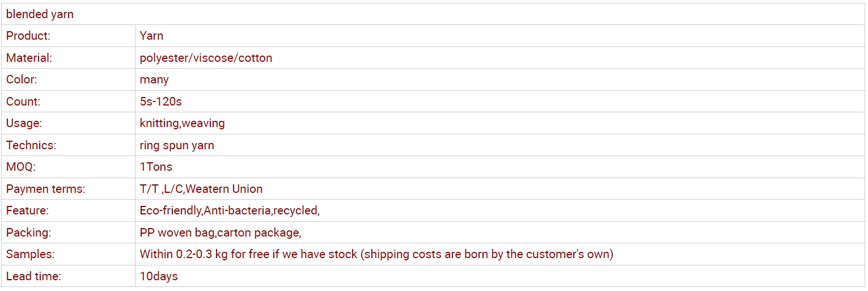The image size is (868, 291).
Task: Select the free samples shipping cost text
Action: tap(376, 254)
